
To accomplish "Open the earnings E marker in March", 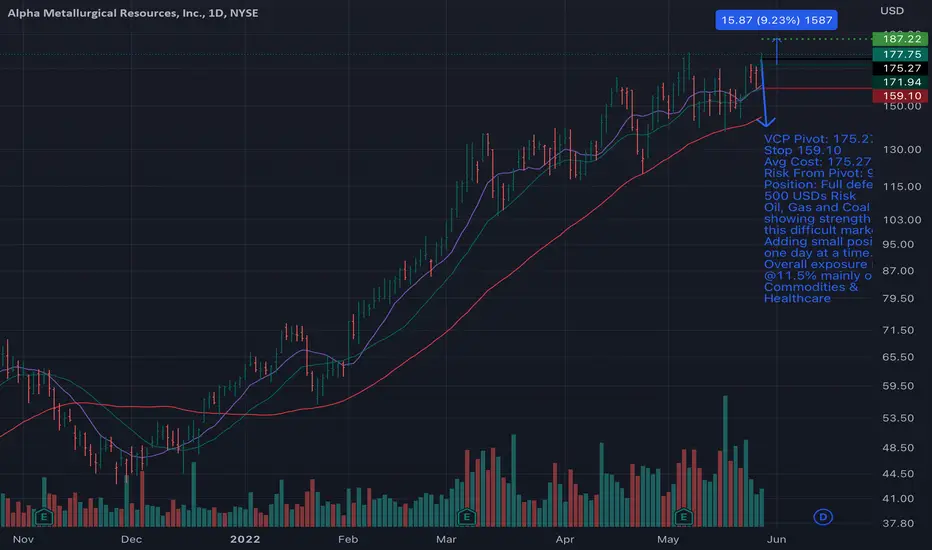I will [x=467, y=517].
